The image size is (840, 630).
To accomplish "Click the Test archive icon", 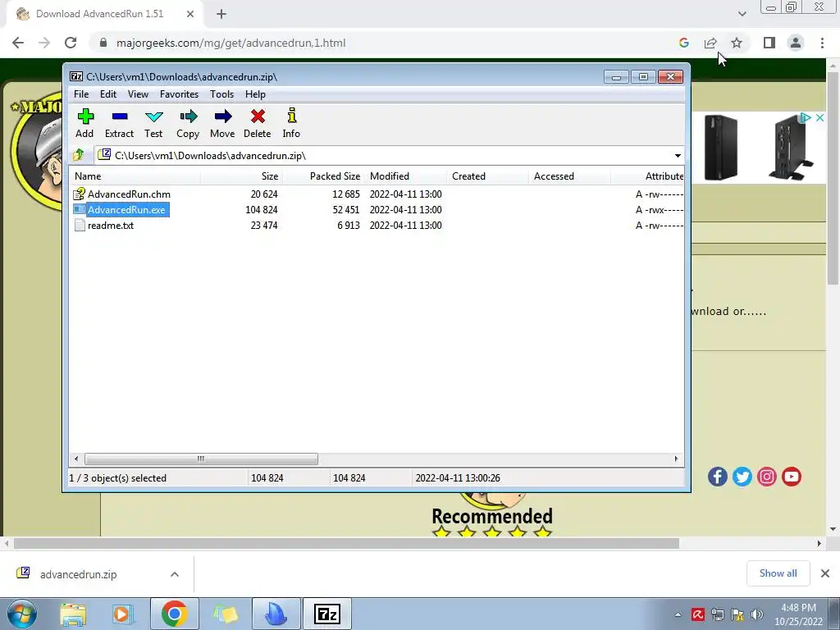I will [153, 116].
